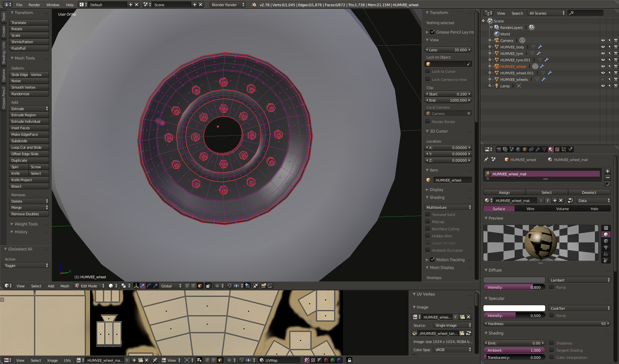The image size is (619, 364).
Task: Enable the Backface Culling checkbox
Action: coord(428,229)
